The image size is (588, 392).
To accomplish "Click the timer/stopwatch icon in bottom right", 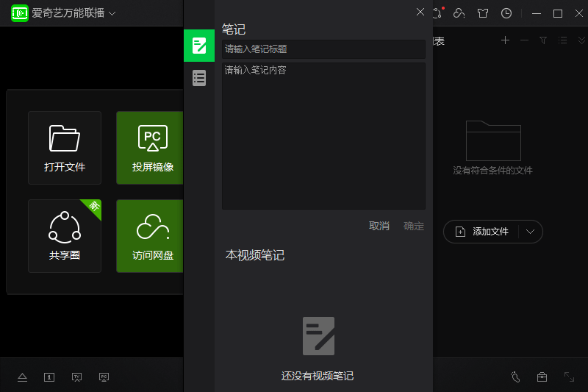I will [x=515, y=377].
